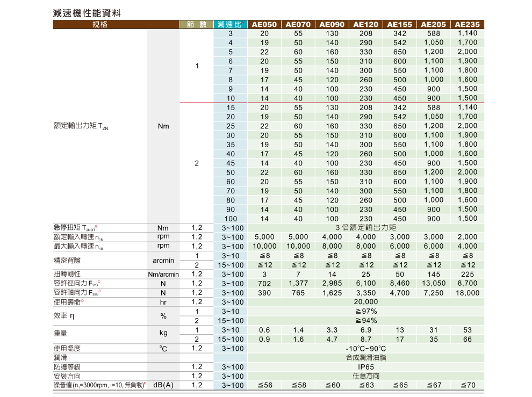
Task: Click the 任意方向 mounting direction cell
Action: tap(366, 376)
